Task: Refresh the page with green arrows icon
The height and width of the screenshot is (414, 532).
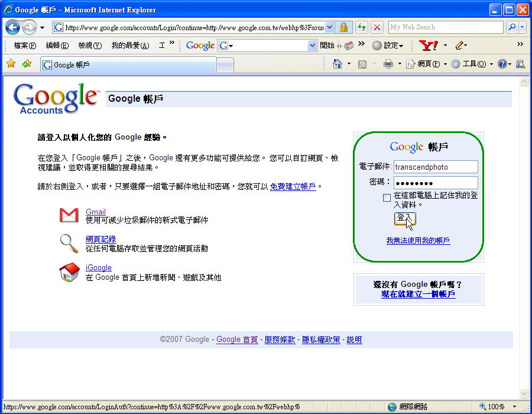Action: (x=362, y=27)
